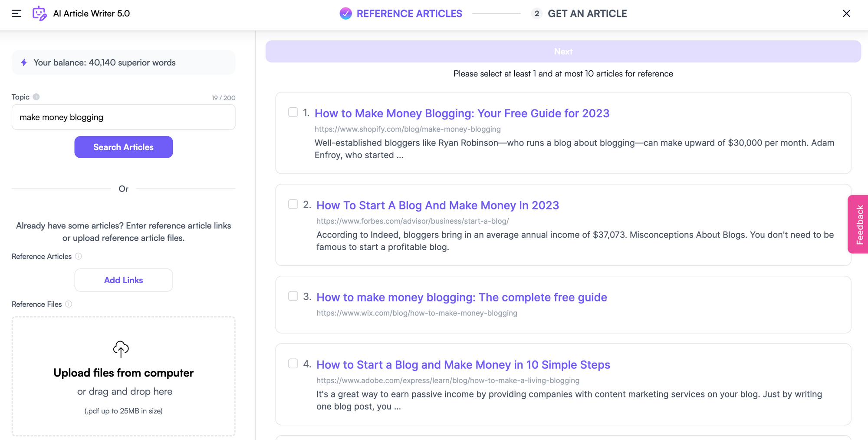Click the lightning bolt balance icon
868x440 pixels.
coord(23,63)
